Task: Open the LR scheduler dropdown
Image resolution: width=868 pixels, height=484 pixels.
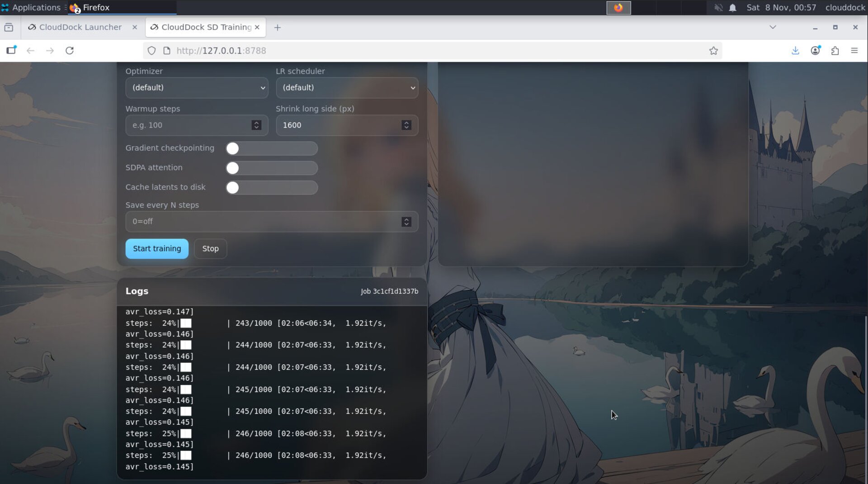Action: pos(347,88)
